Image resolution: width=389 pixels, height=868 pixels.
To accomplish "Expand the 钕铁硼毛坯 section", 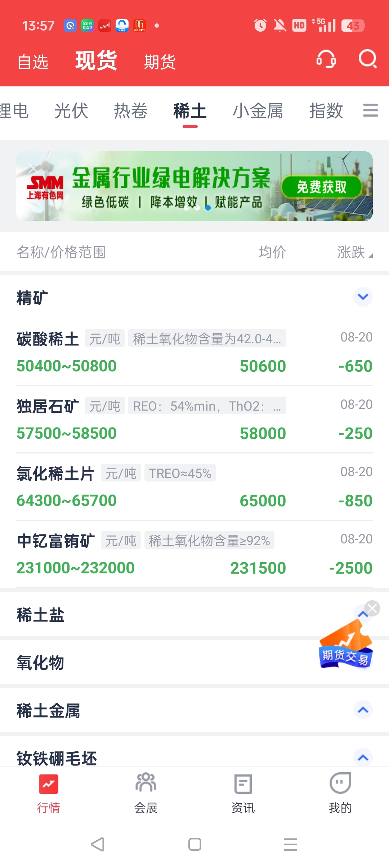I will (363, 758).
